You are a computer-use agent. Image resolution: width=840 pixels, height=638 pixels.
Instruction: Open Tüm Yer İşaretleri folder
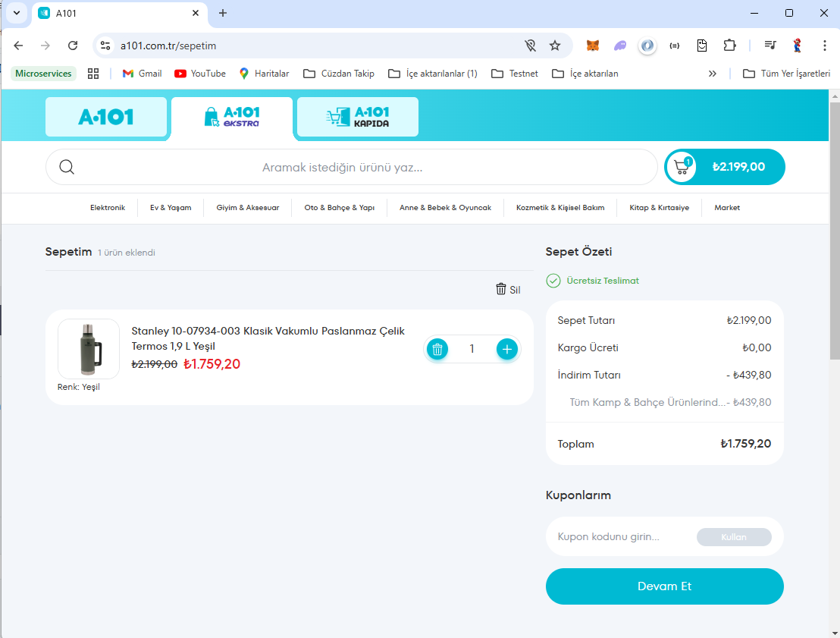point(786,74)
